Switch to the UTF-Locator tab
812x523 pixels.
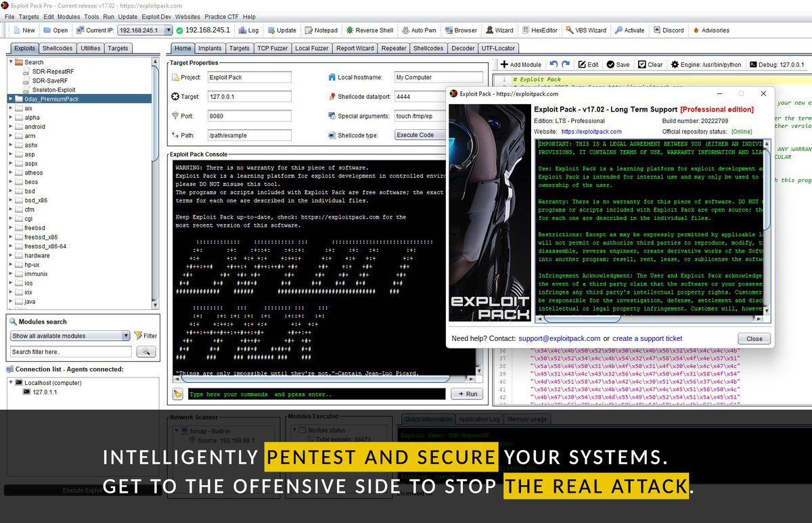pyautogui.click(x=498, y=48)
